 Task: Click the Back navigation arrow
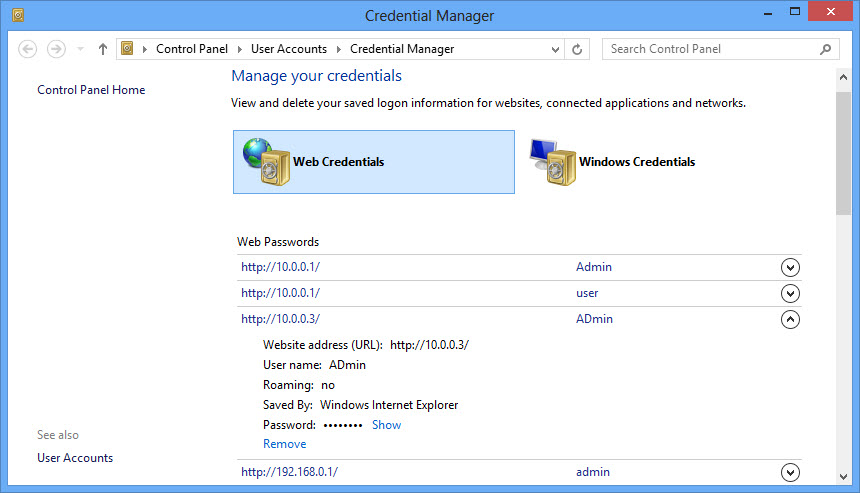pos(27,49)
